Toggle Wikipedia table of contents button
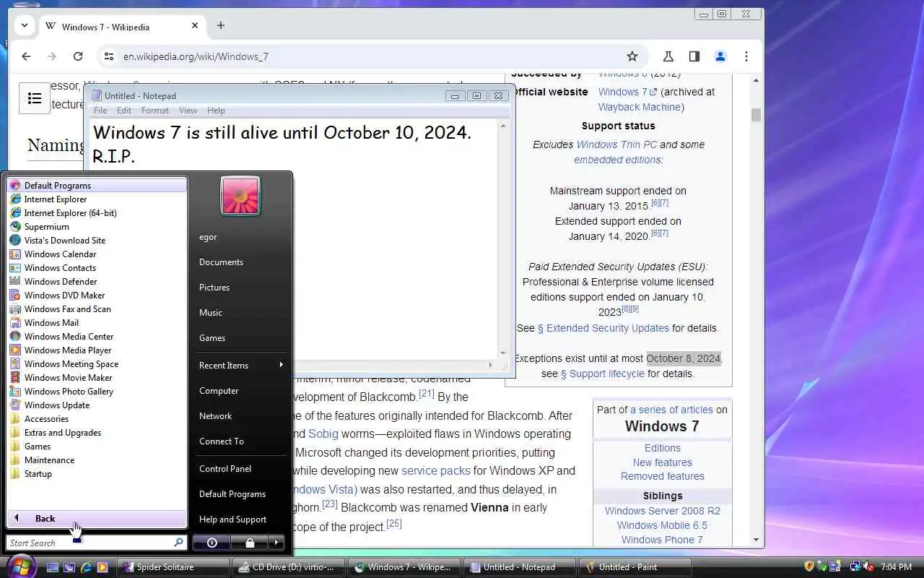 pyautogui.click(x=35, y=98)
